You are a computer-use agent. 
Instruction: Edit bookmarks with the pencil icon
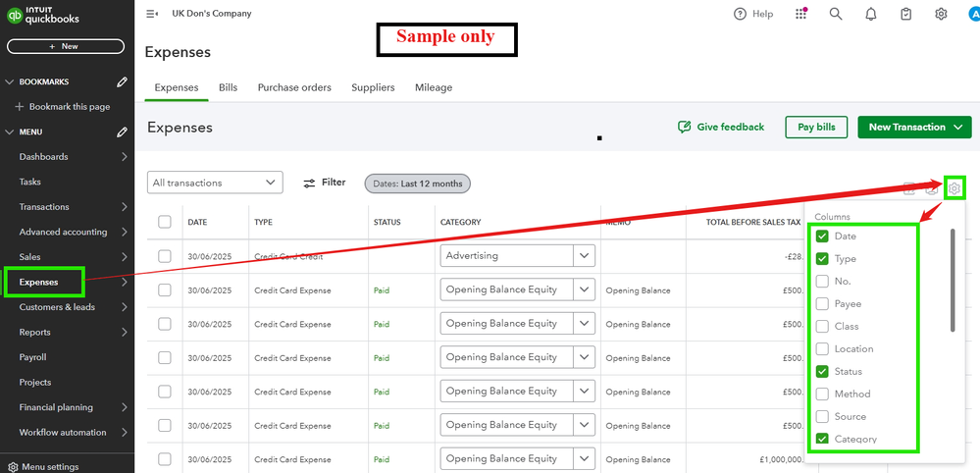(x=123, y=81)
